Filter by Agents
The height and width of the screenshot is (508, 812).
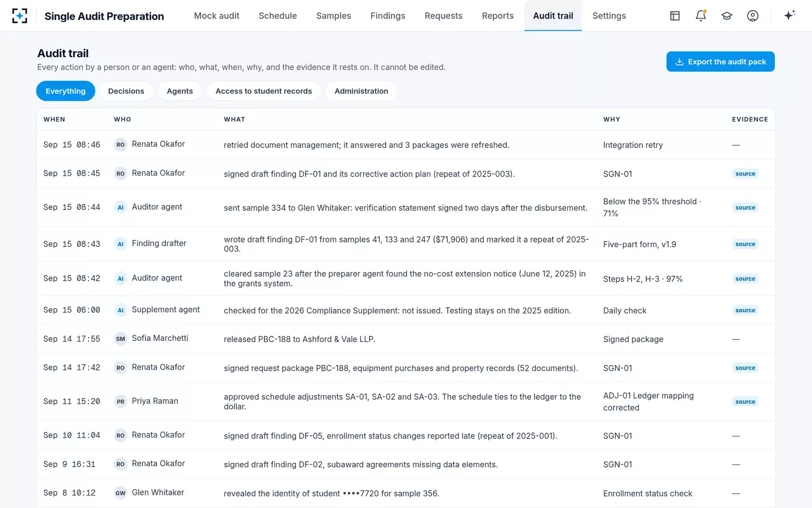point(180,91)
